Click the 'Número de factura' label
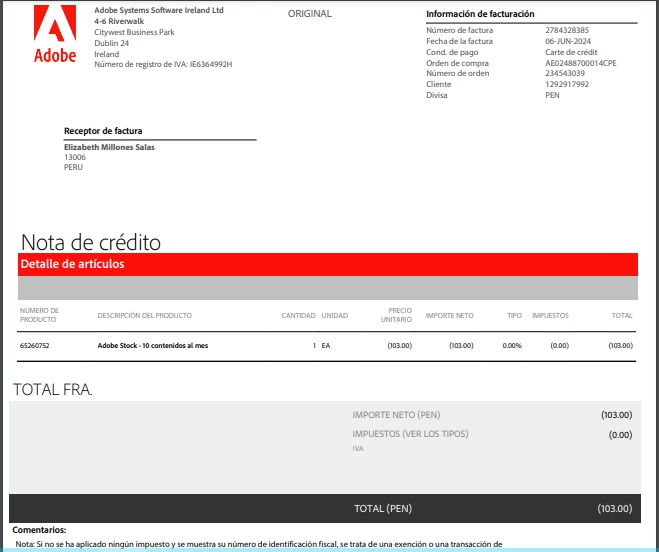 coord(459,30)
